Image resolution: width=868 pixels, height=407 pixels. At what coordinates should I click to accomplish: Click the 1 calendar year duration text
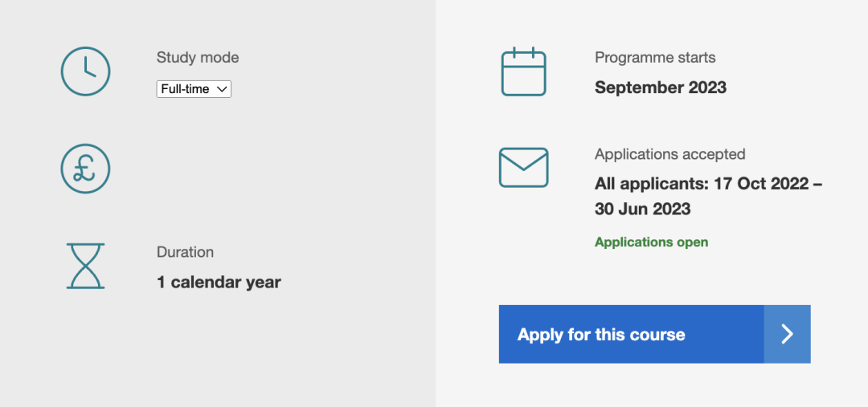(x=219, y=282)
